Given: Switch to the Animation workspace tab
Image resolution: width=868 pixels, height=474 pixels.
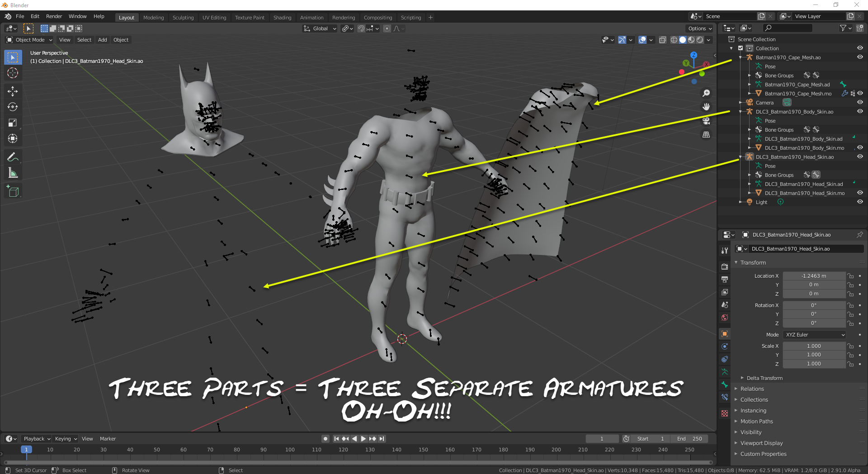Looking at the screenshot, I should [312, 18].
